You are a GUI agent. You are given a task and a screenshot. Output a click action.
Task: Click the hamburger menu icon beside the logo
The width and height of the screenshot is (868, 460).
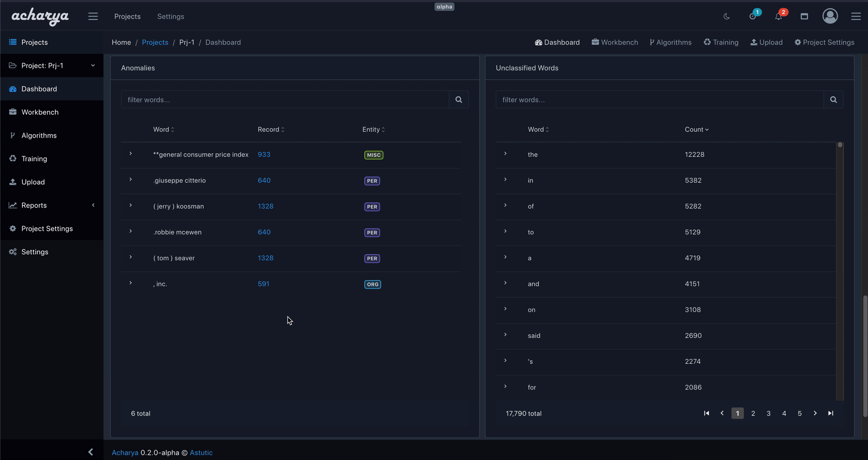(x=93, y=17)
